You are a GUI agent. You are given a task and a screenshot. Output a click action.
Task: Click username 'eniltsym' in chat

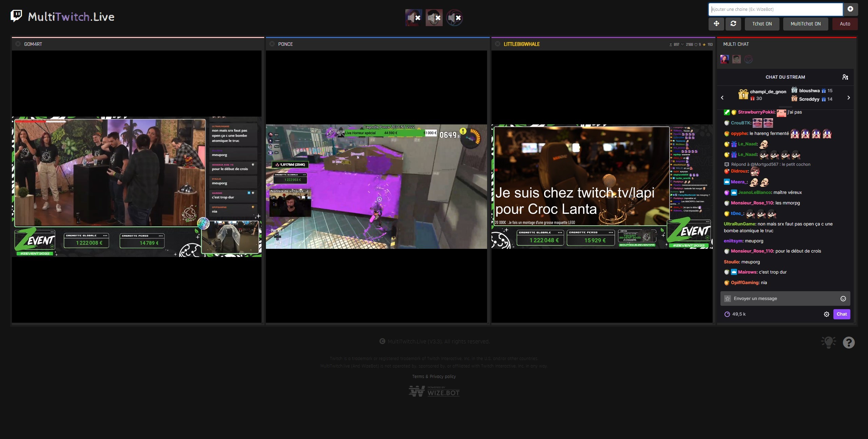click(x=733, y=241)
